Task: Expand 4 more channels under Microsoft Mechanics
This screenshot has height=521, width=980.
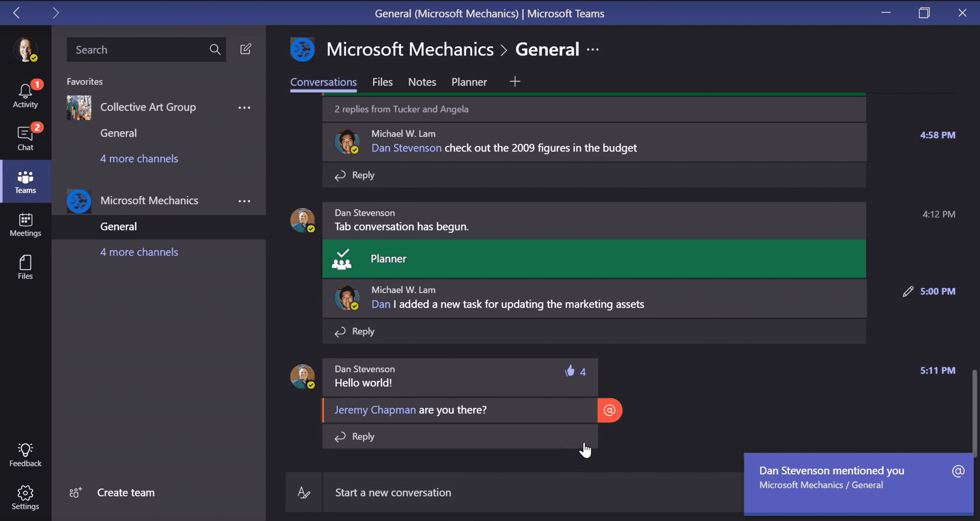Action: pos(139,252)
